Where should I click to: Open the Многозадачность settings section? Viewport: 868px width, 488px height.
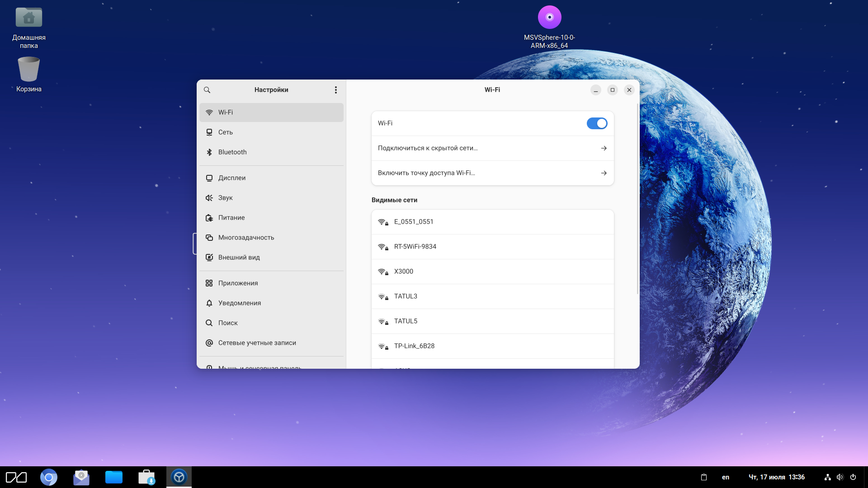point(246,238)
